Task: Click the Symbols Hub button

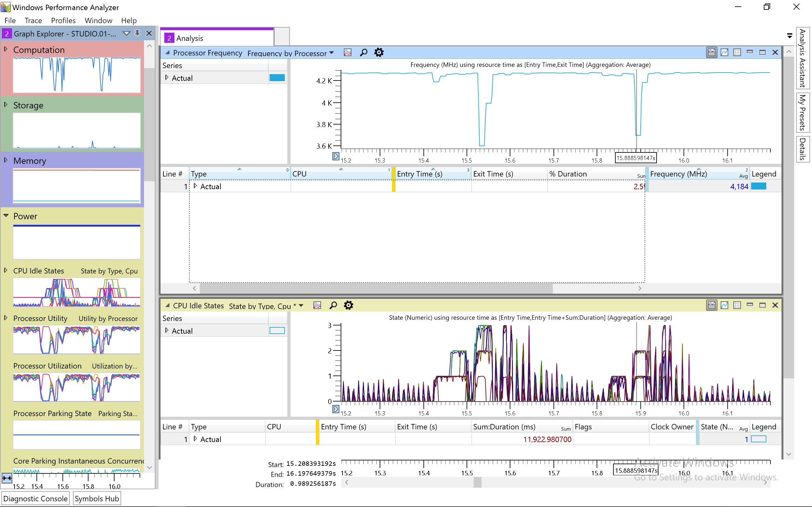Action: (97, 499)
